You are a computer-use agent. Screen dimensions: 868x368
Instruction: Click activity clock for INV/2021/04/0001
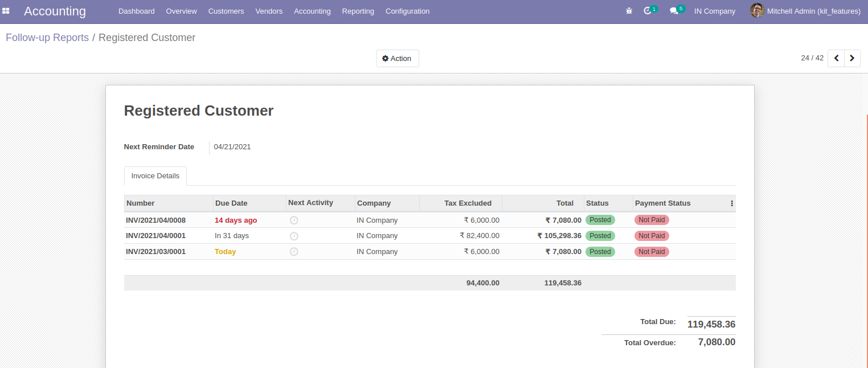[x=294, y=236]
